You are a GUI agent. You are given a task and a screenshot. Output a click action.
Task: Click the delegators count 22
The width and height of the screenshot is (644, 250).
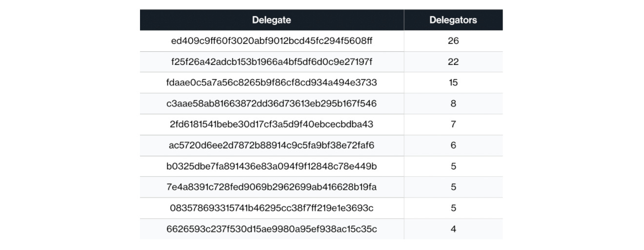point(453,62)
